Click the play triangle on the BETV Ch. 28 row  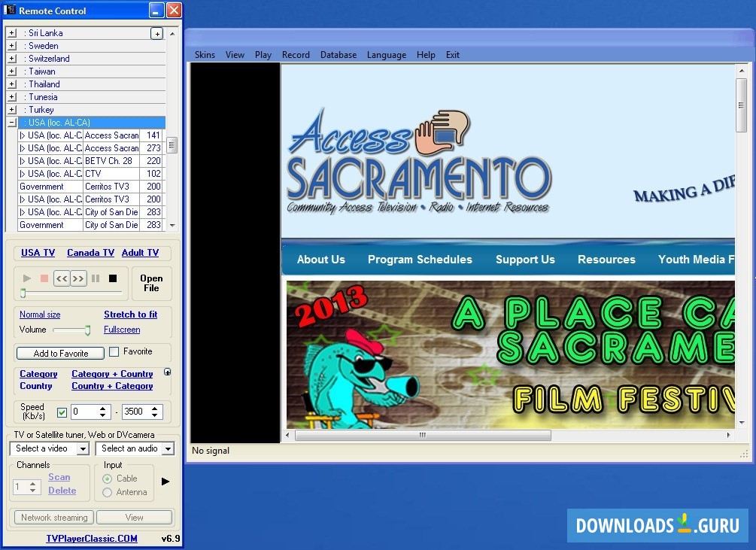[22, 161]
